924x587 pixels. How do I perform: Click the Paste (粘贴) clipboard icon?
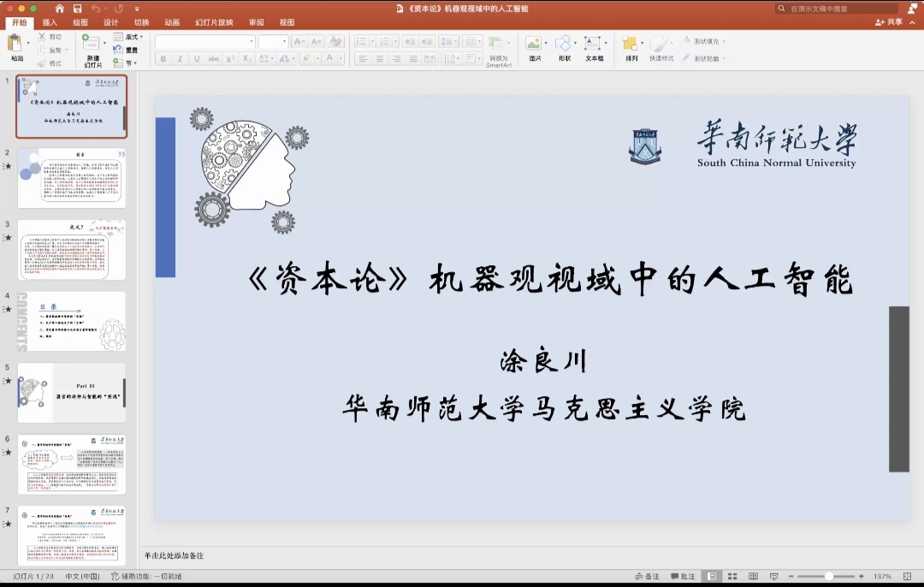click(x=15, y=44)
